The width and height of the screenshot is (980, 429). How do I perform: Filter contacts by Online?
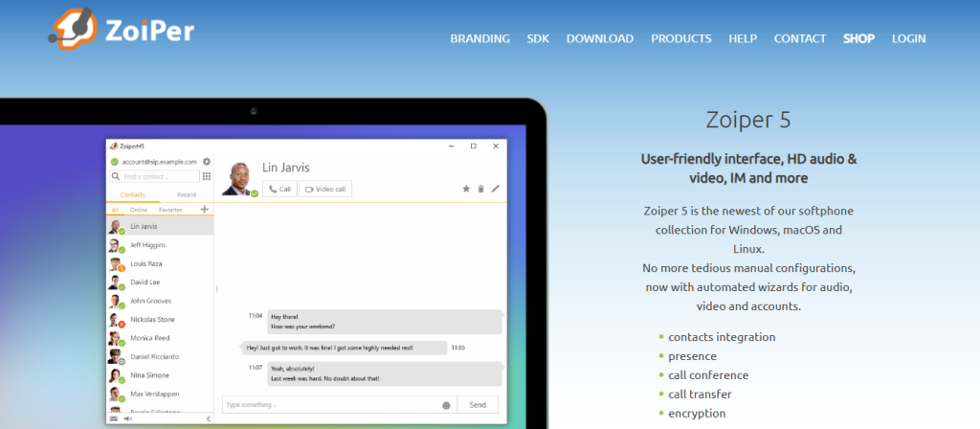139,209
